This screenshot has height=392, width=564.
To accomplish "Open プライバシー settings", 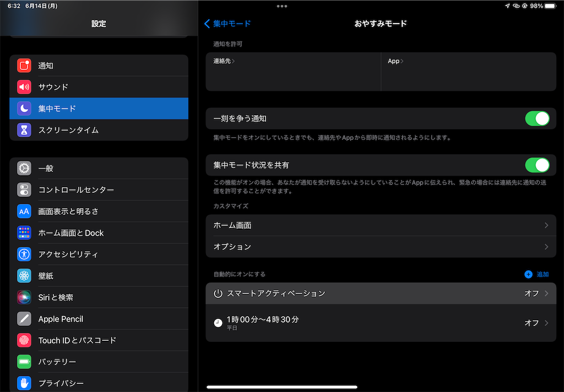I will pos(99,383).
